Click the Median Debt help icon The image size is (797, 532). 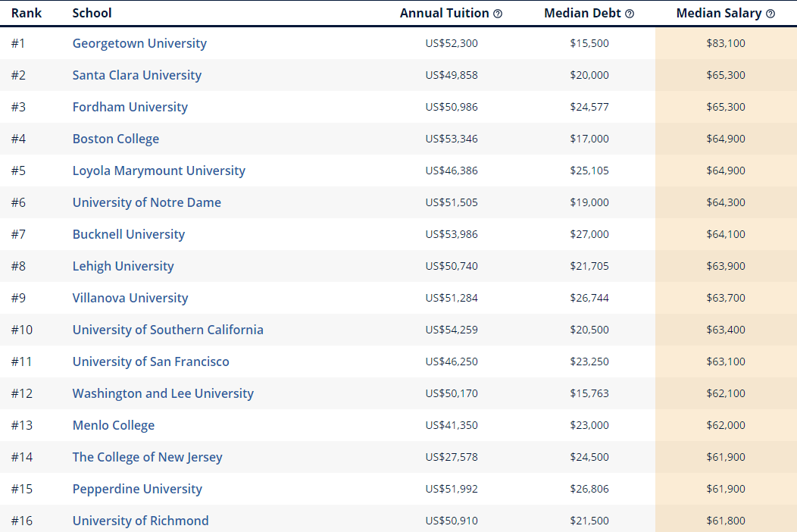coord(630,14)
